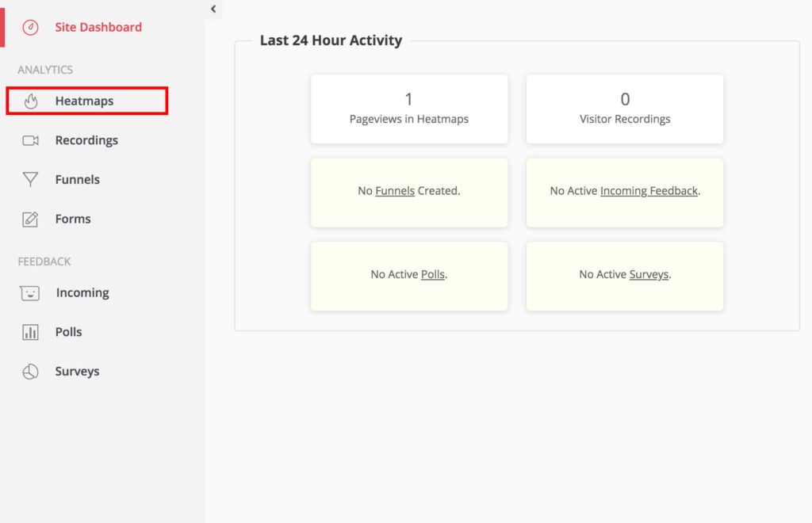This screenshot has width=812, height=523.
Task: Click the Recordings camera icon
Action: coord(30,140)
